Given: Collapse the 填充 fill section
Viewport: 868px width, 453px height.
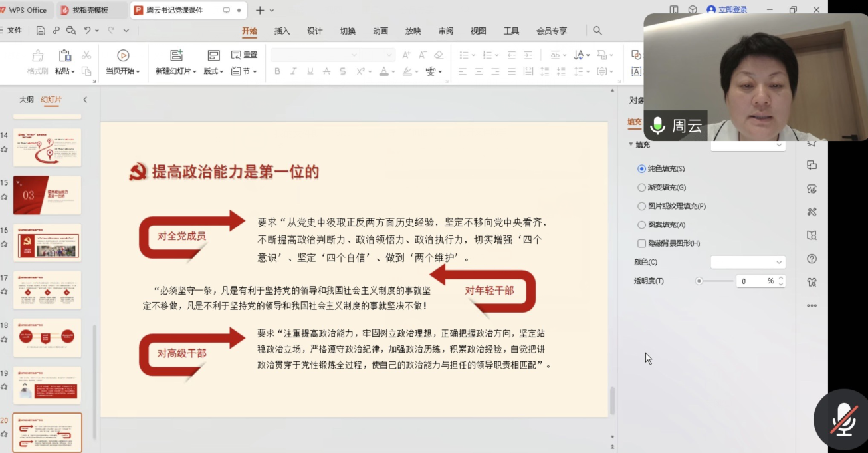Looking at the screenshot, I should tap(630, 144).
